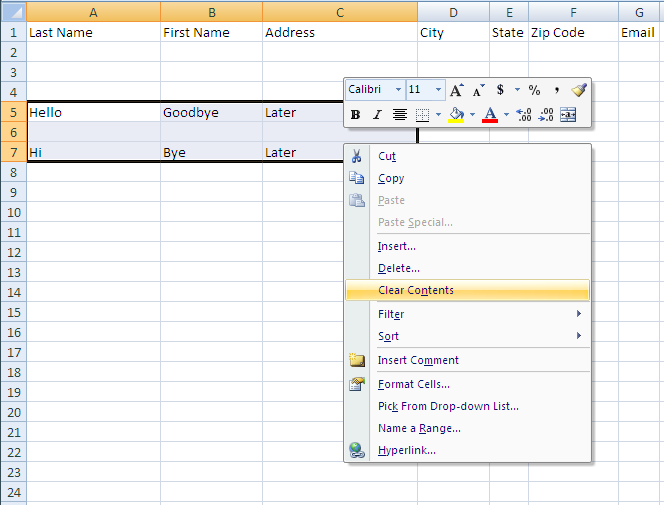The image size is (664, 505).
Task: Select column C header
Action: click(x=340, y=12)
